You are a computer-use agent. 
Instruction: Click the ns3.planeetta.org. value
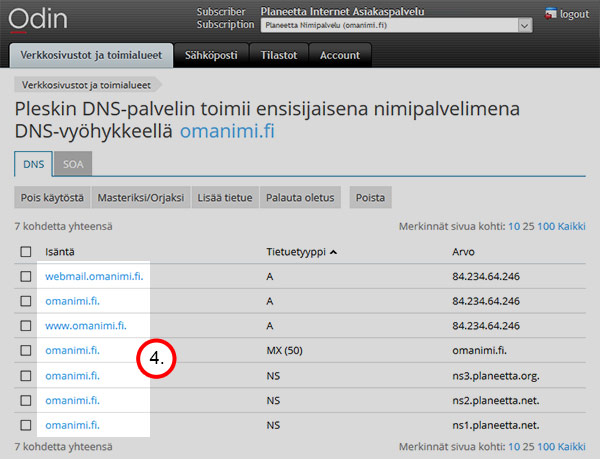click(x=496, y=376)
